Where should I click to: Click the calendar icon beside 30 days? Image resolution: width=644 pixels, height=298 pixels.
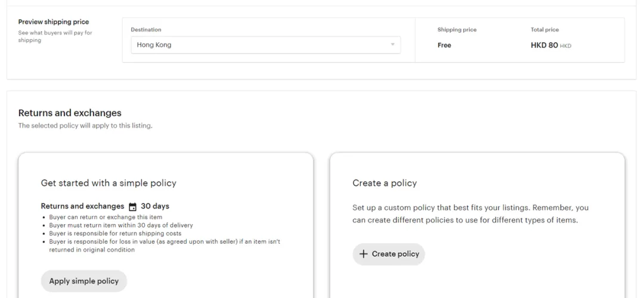[x=132, y=207]
